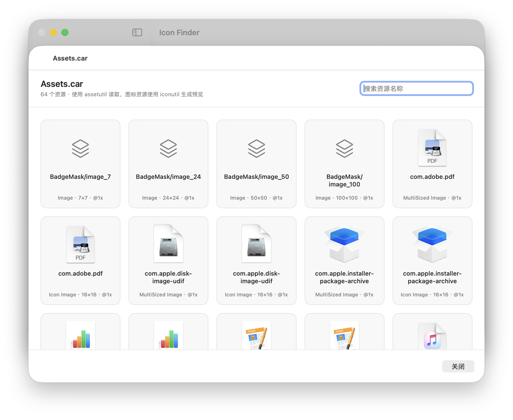Select the disk-image-udif 16×16 Icon Image drive icon
The height and width of the screenshot is (420, 513).
[x=256, y=243]
